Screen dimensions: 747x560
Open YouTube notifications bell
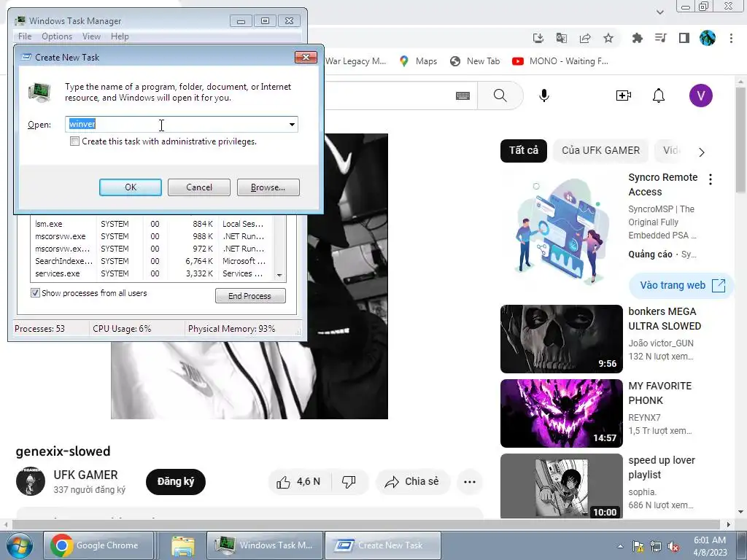(659, 96)
